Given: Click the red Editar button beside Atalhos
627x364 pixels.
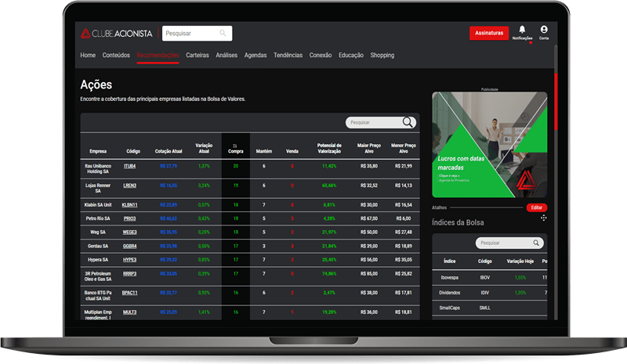Looking at the screenshot, I should [x=537, y=207].
